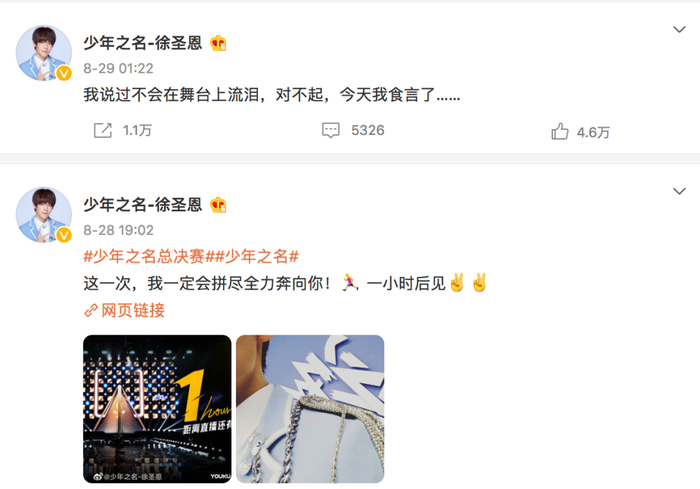This screenshot has height=489, width=700.
Task: Open comments via the speech bubble icon
Action: coord(331,130)
